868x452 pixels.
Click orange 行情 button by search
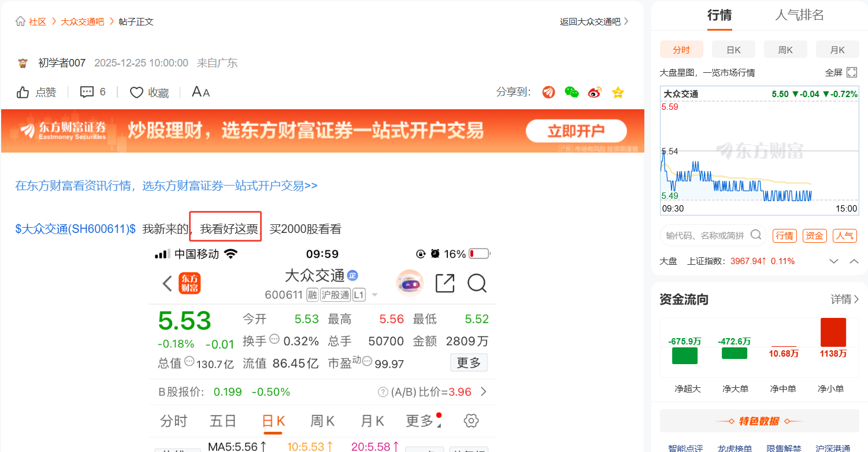click(784, 235)
